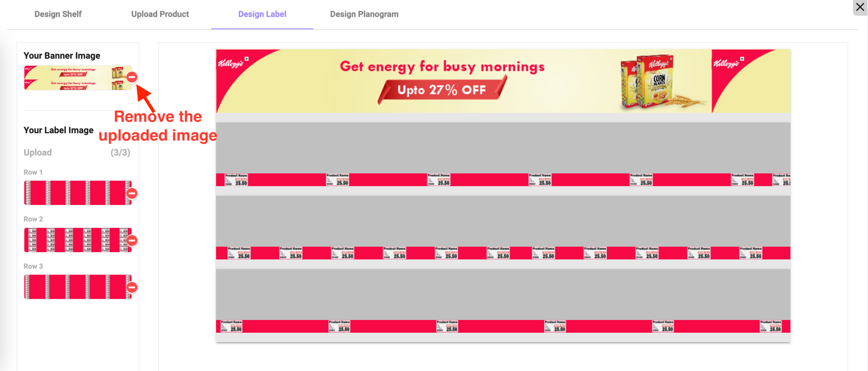
Task: Click the 'Your Banner Image' heading
Action: pyautogui.click(x=62, y=55)
